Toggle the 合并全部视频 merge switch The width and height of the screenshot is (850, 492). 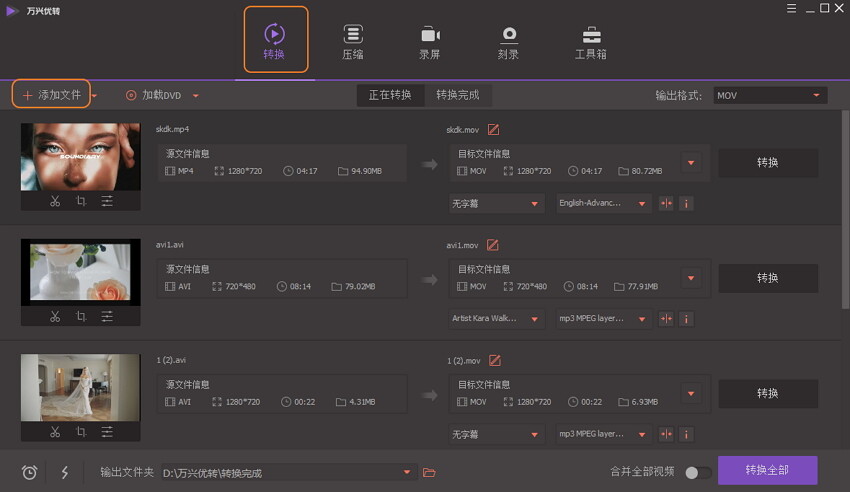point(698,472)
